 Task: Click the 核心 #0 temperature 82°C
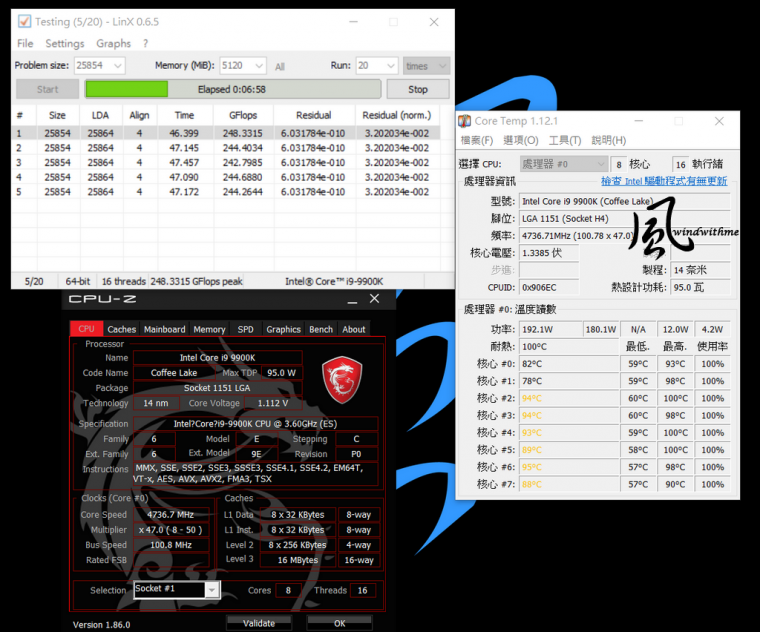click(x=569, y=364)
